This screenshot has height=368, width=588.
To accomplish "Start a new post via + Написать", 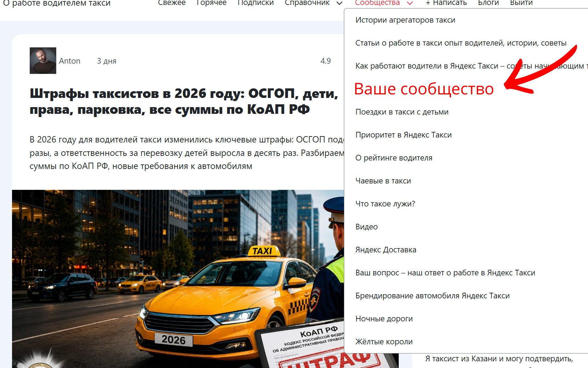I will (446, 3).
